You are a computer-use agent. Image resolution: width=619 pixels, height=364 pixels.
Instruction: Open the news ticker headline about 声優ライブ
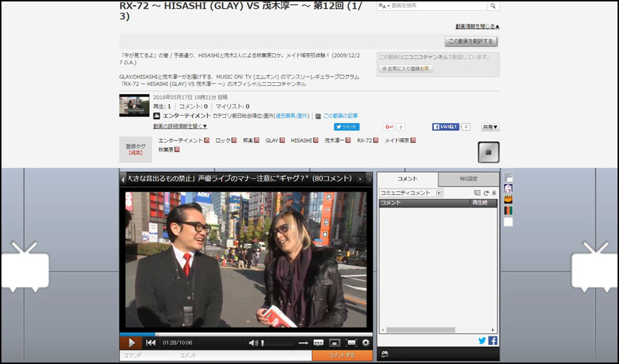(240, 179)
